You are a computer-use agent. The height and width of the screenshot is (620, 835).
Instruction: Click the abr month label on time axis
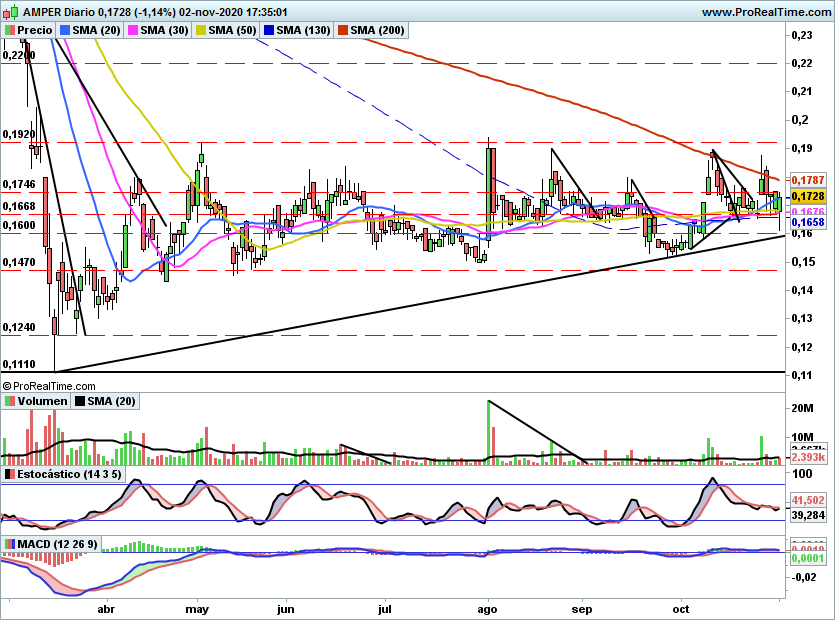(107, 609)
